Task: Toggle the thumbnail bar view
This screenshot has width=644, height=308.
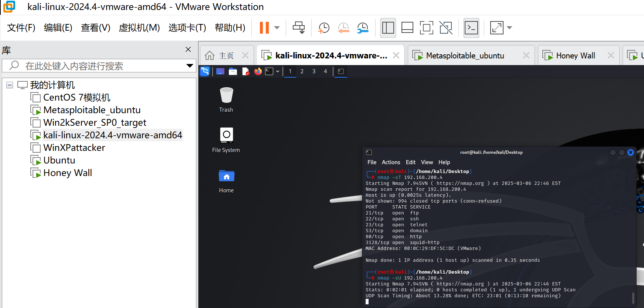Action: click(407, 28)
